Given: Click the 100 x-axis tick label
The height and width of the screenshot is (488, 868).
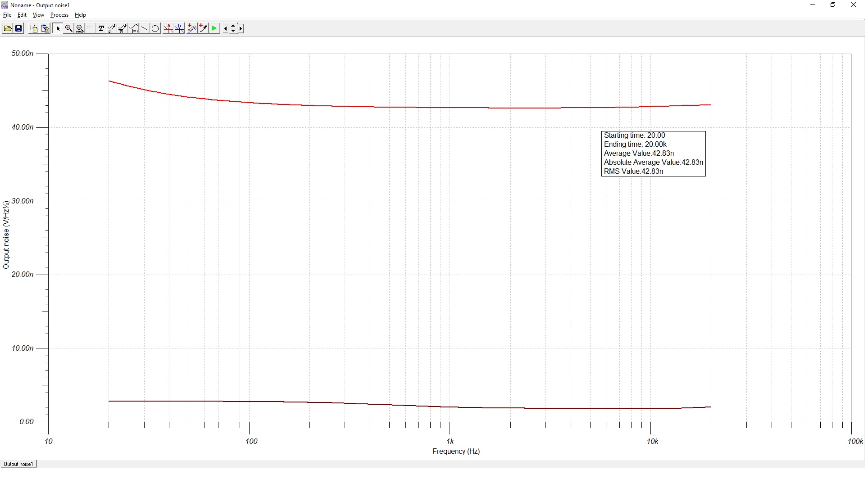Looking at the screenshot, I should (251, 442).
